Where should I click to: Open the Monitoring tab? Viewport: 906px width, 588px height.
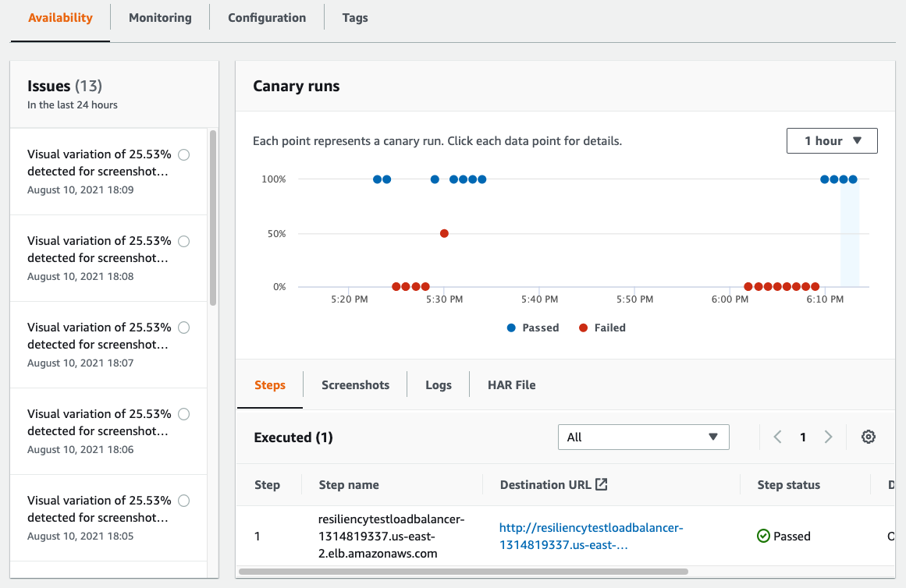(159, 17)
